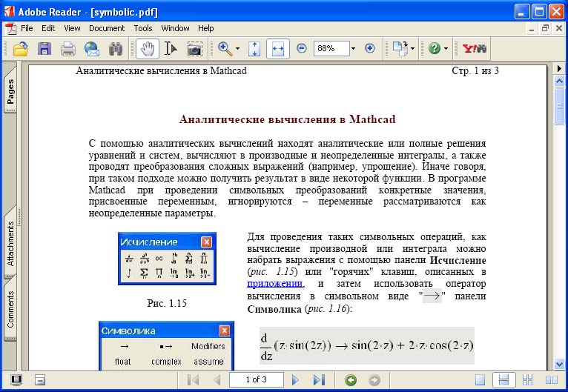Expand the Help icon dropdown arrow
568x392 pixels.
(x=446, y=48)
